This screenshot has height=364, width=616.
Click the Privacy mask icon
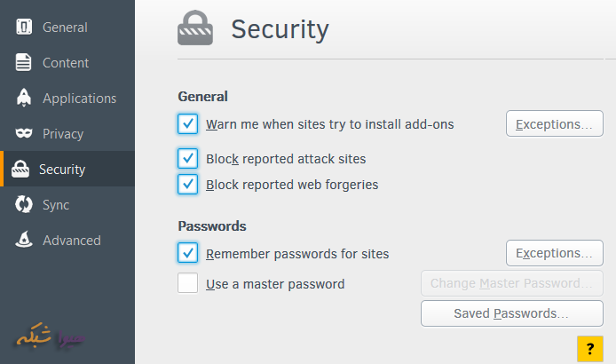pos(25,134)
